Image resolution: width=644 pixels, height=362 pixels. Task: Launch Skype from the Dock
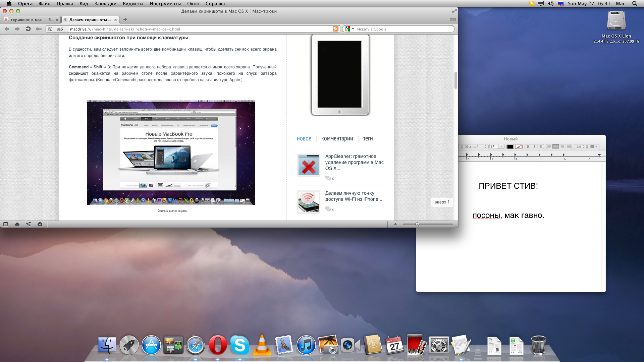pos(240,345)
